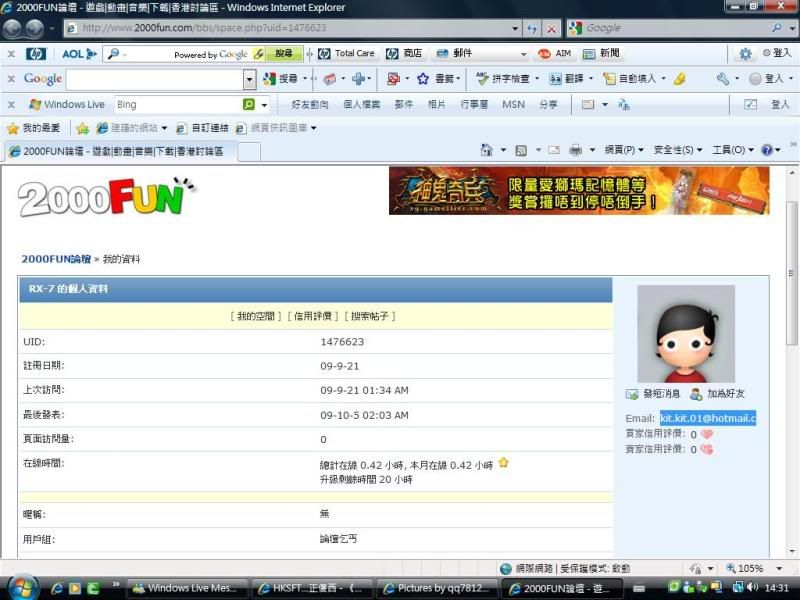Click the printer icon in command bar
Screen dimensions: 800x600
tap(576, 150)
